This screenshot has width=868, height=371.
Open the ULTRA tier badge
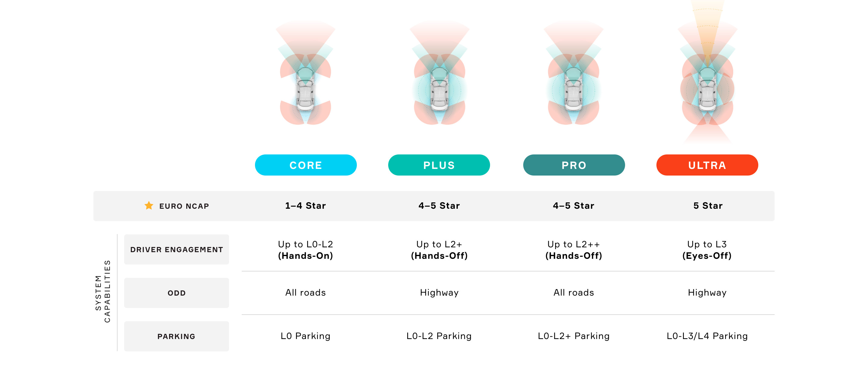(707, 165)
